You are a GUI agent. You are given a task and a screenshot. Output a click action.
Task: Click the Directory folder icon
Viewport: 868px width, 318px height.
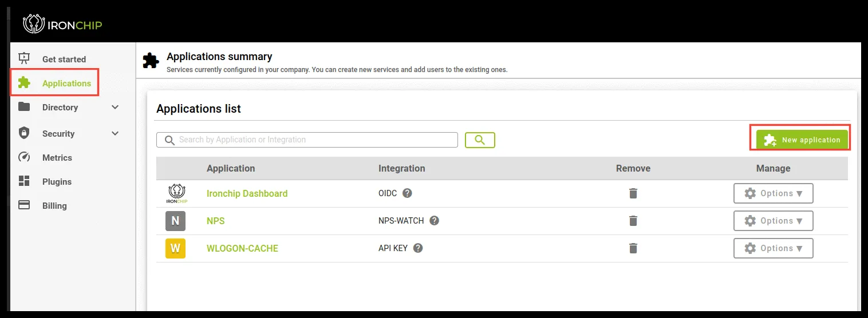tap(24, 106)
